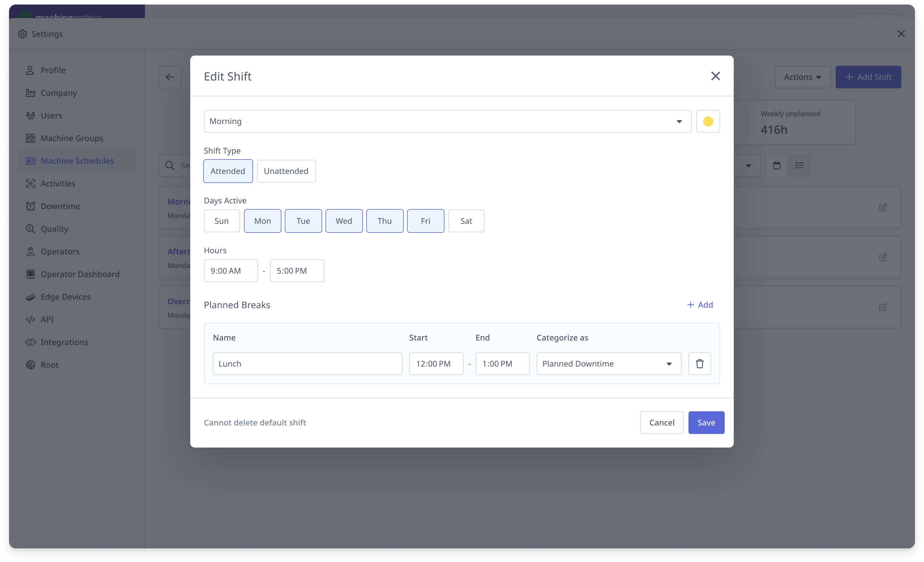Screen dimensions: 924x562
Task: Click the API code brackets icon
Action: (x=30, y=319)
